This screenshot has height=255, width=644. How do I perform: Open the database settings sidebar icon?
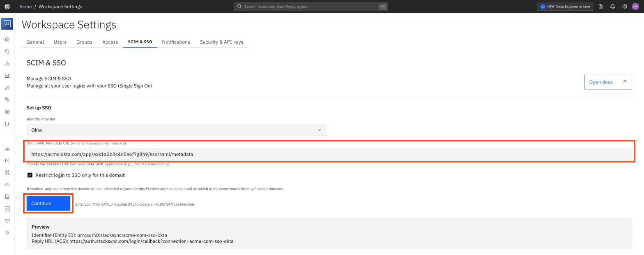tap(7, 197)
